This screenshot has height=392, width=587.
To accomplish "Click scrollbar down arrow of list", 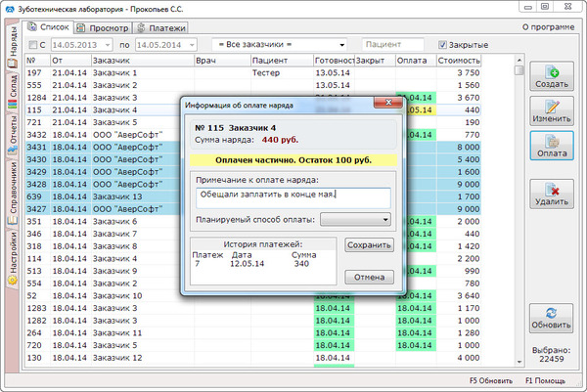I will coord(519,362).
